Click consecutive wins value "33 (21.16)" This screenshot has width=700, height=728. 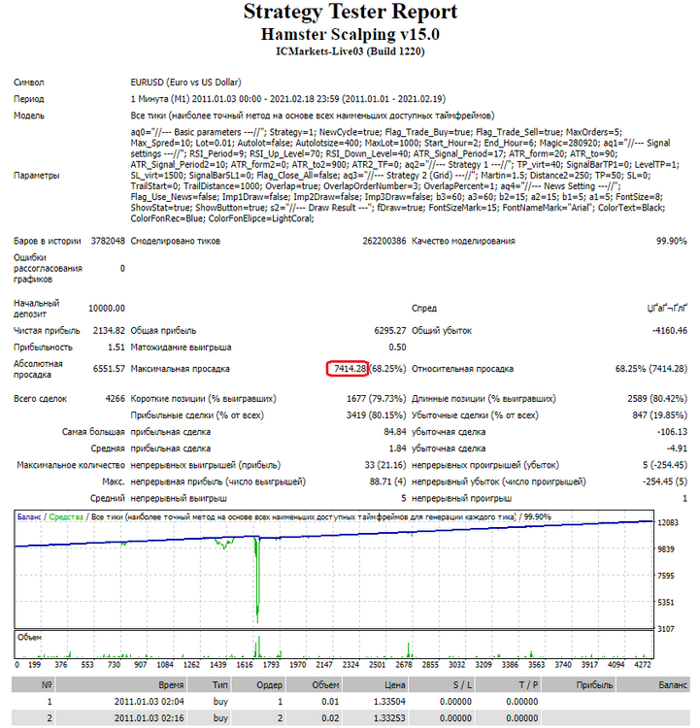pos(385,465)
